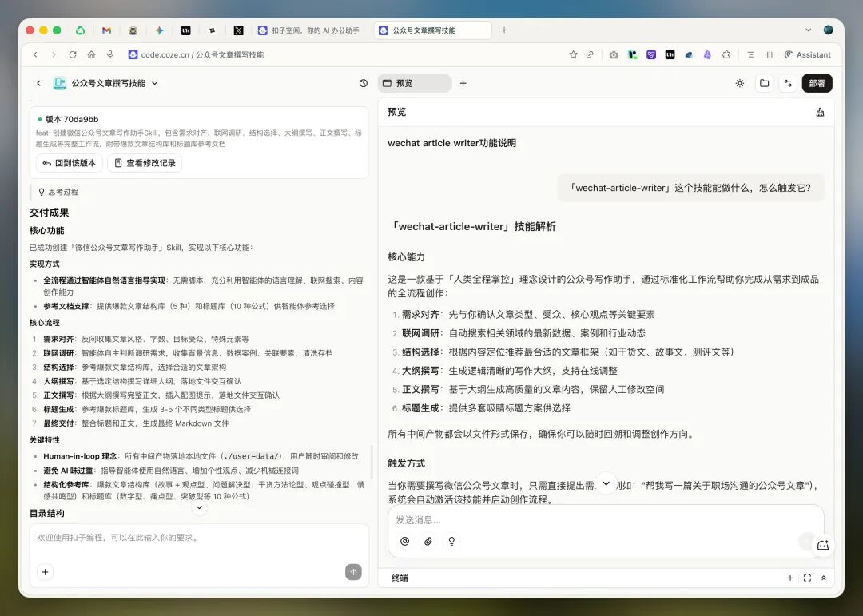The height and width of the screenshot is (616, 863).
Task: Click the scroll-down chevron in the left chat panel
Action: tap(199, 507)
